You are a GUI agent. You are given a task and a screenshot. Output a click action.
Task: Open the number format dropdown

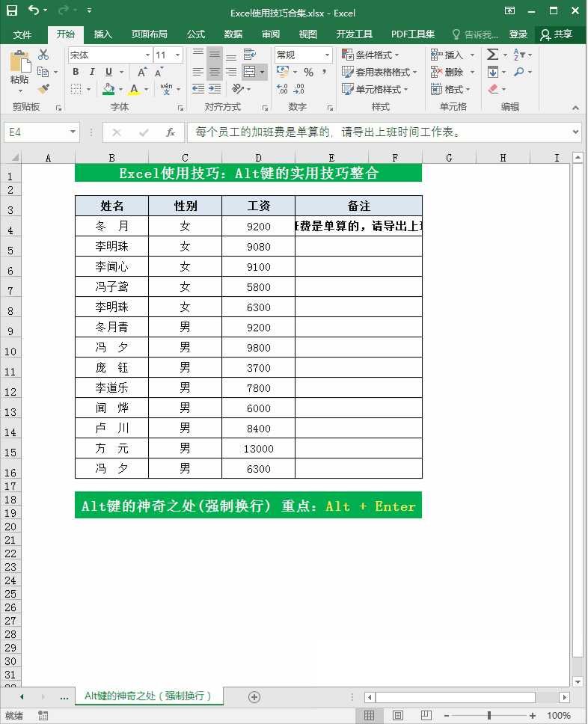[x=327, y=55]
